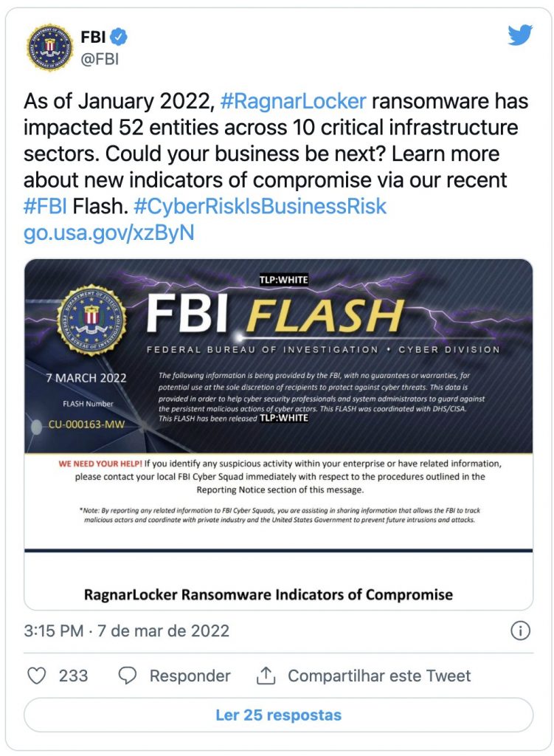Follow the go.usa.gov/xzByN link
Screen dimensions: 554x756
coord(109,233)
